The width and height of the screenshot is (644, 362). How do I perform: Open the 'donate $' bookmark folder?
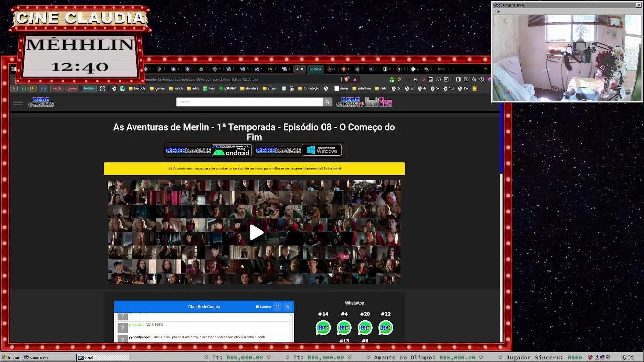250,88
